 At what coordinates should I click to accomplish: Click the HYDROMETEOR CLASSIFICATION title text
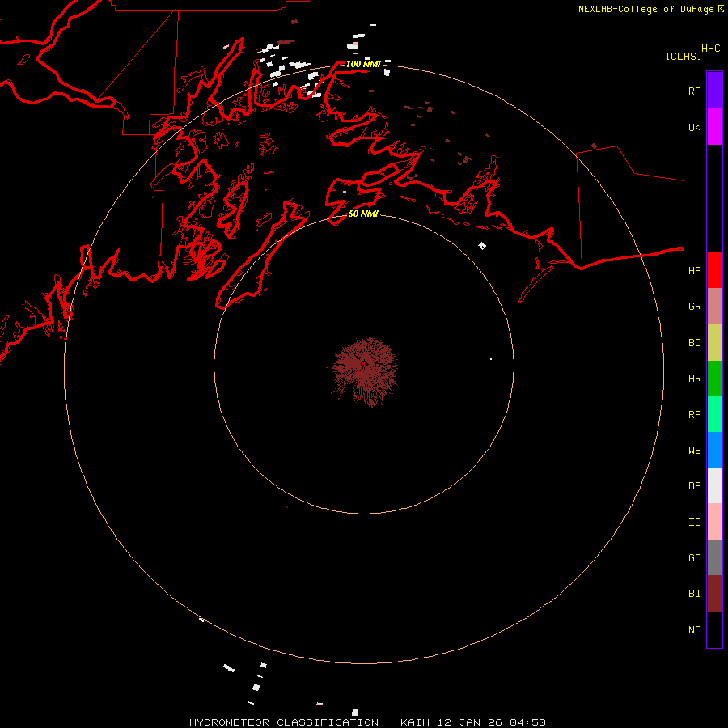[x=284, y=722]
